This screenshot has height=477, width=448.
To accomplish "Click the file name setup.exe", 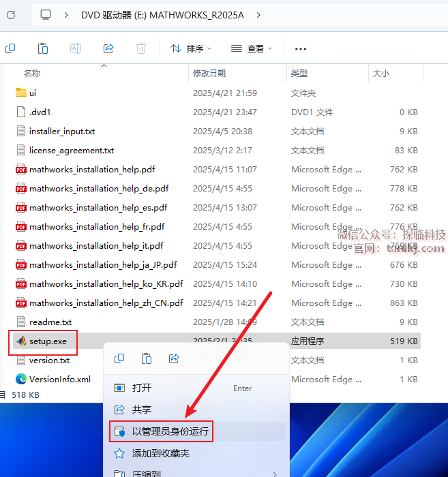I will click(x=48, y=341).
